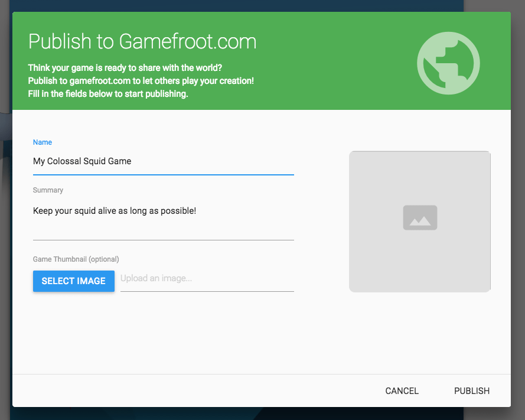
Task: Focus the Name field containing My Colossal Squid Game
Action: click(163, 161)
